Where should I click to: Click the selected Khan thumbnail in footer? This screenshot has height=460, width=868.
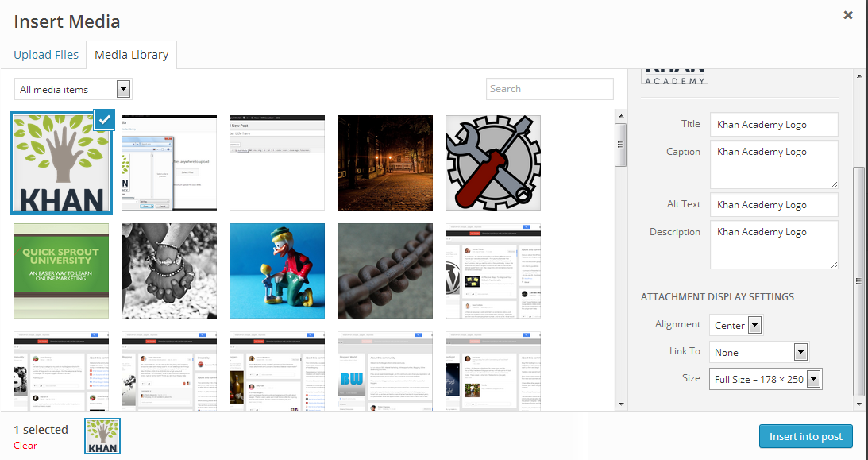[102, 436]
